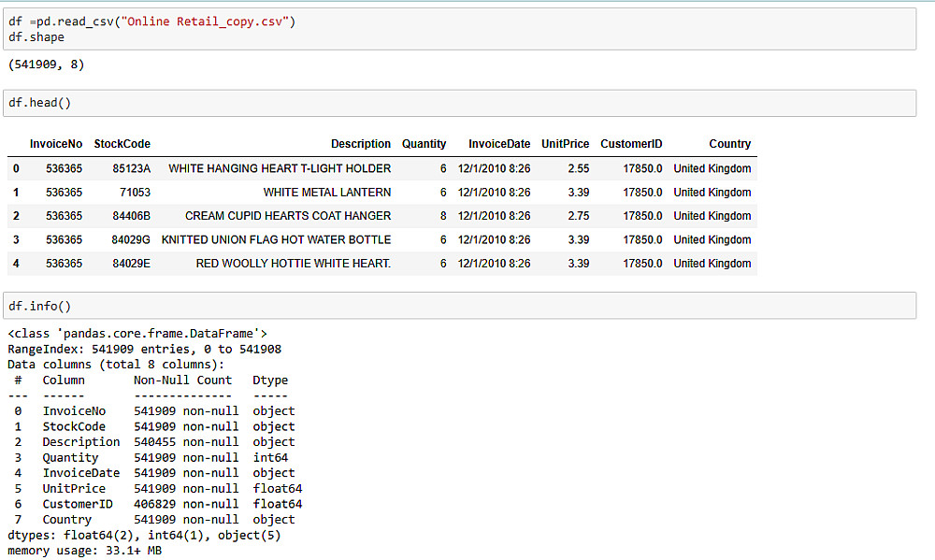Image resolution: width=935 pixels, height=560 pixels.
Task: Select the RangeIndex line in info output
Action: (144, 350)
